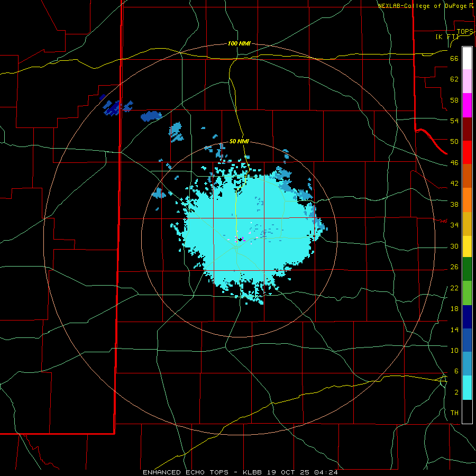The width and height of the screenshot is (476, 476).
Task: Click the "54" legend value
Action: coord(454,121)
